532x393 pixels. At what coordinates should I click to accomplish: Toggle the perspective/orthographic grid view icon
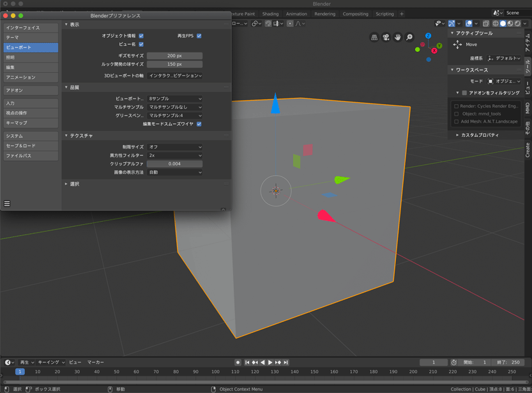coord(374,37)
